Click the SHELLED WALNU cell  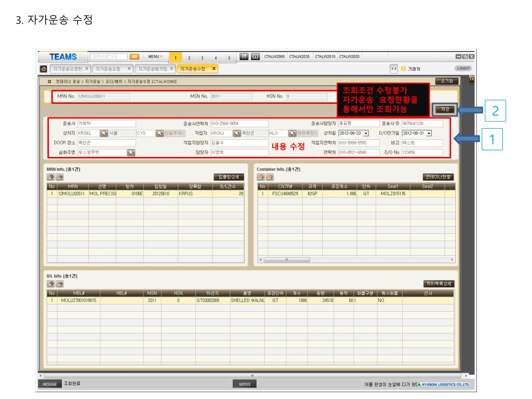(247, 301)
